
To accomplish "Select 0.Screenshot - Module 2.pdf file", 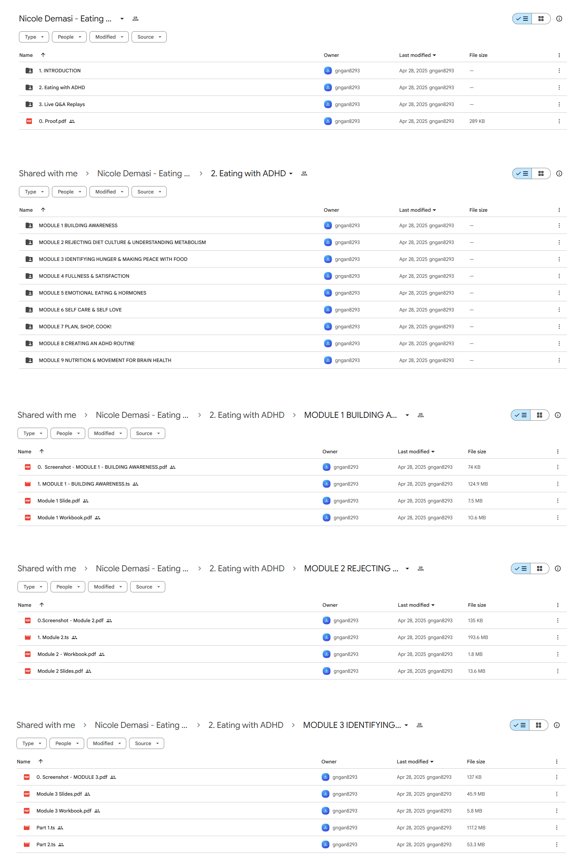I will click(292, 620).
